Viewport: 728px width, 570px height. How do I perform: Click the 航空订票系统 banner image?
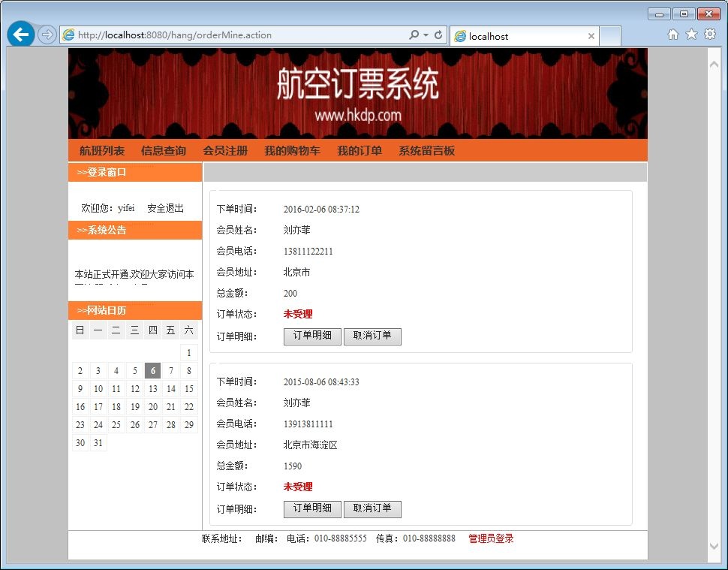click(x=357, y=93)
